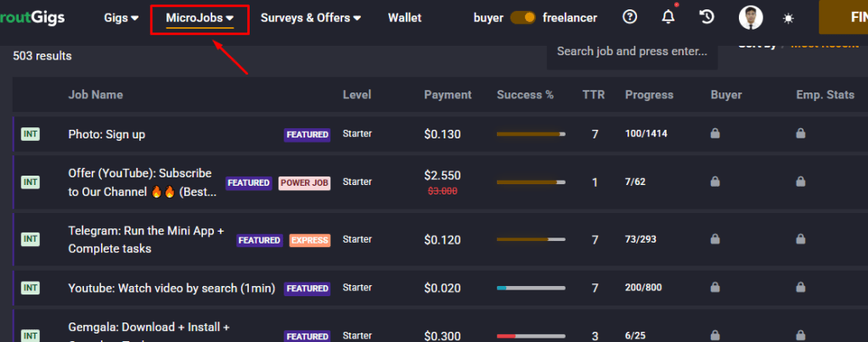Click the INT badge on Photo: Sign up row
Viewport: 868px width, 342px height.
tap(31, 134)
